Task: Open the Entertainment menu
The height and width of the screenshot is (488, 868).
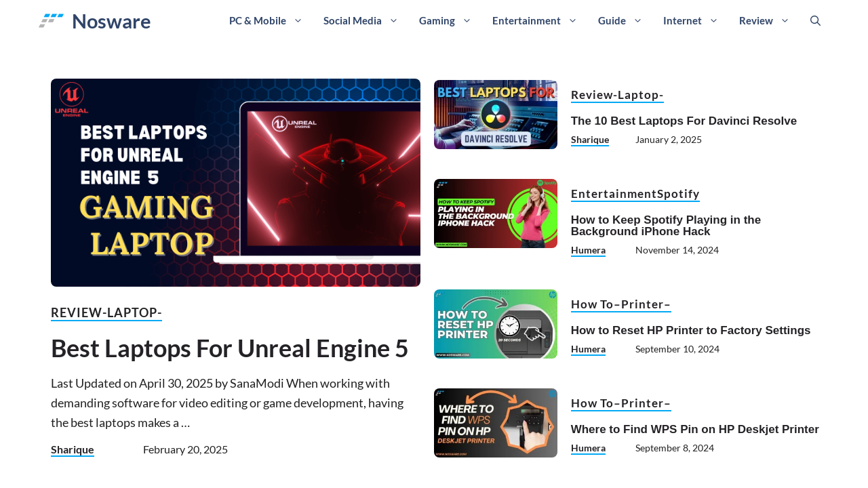Action: coord(526,20)
